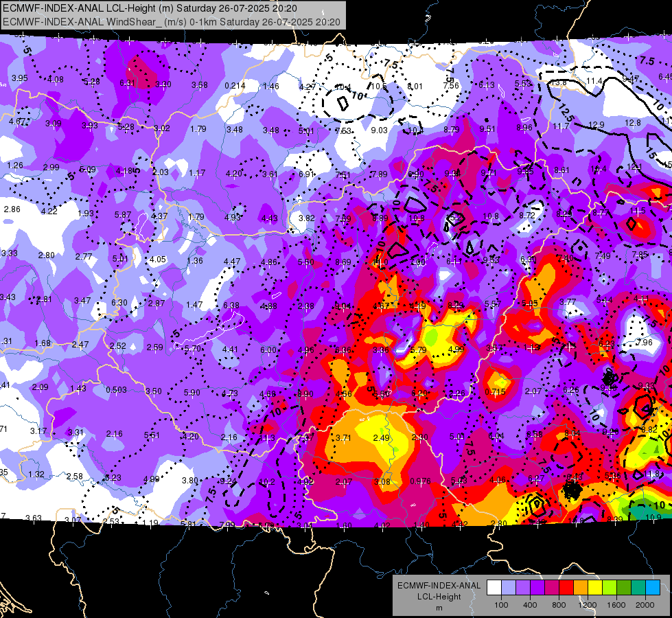The image size is (672, 618).
Task: Click the wind shear value 6.38
Action: tap(231, 306)
